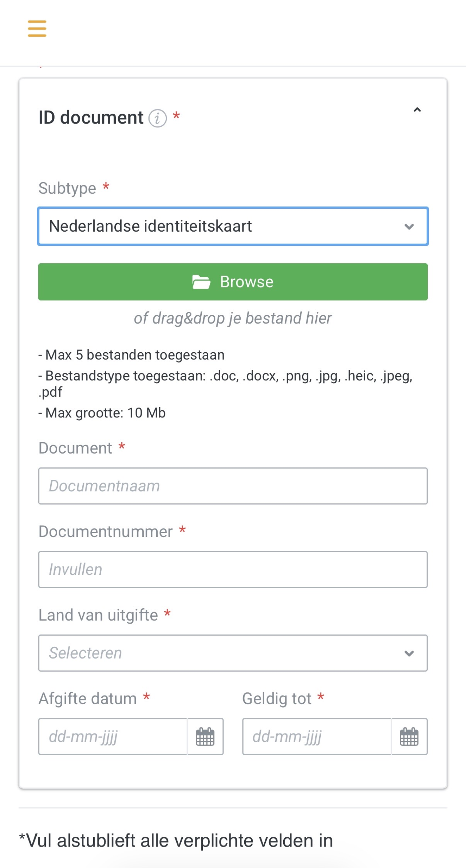Collapse the ID document section

coord(417,110)
